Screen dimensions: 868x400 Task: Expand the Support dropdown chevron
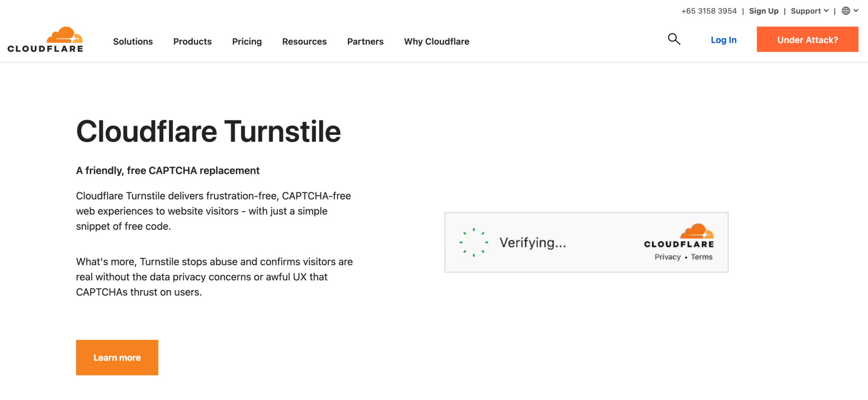tap(827, 11)
